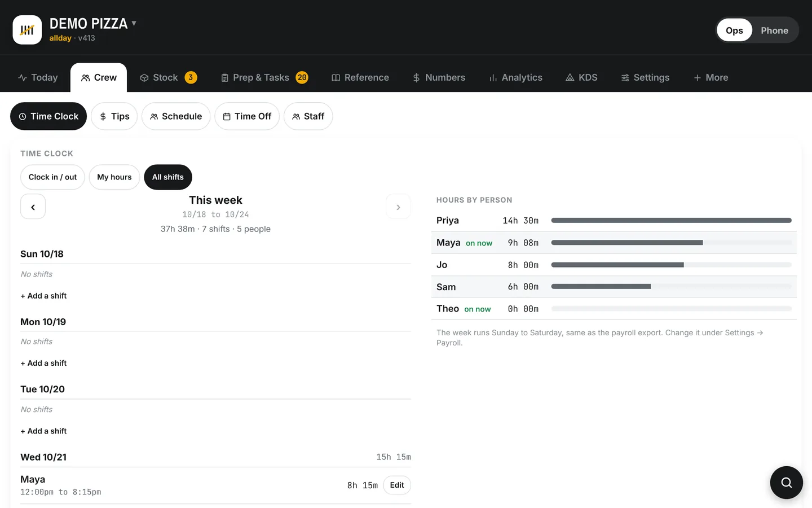Open the Staff section
The width and height of the screenshot is (812, 508).
pos(308,116)
